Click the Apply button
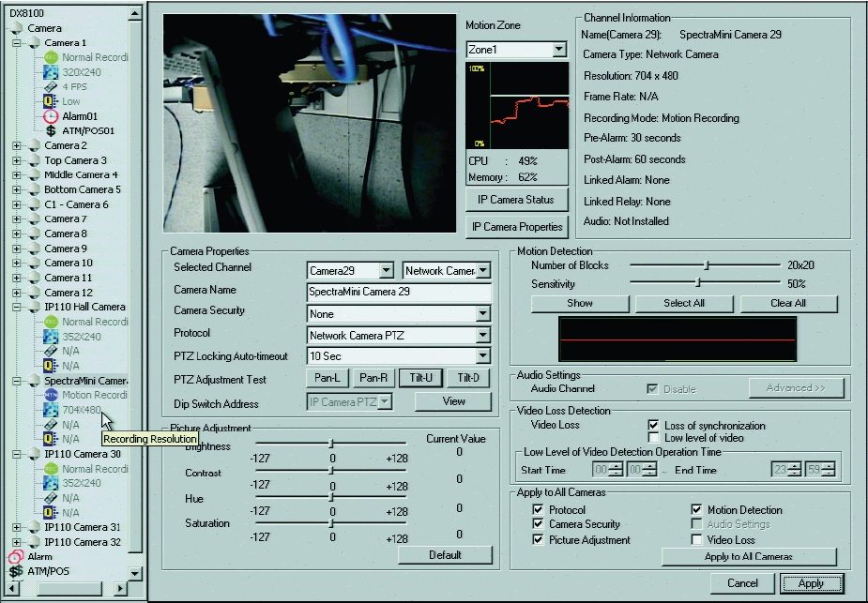868x603 pixels. (811, 583)
